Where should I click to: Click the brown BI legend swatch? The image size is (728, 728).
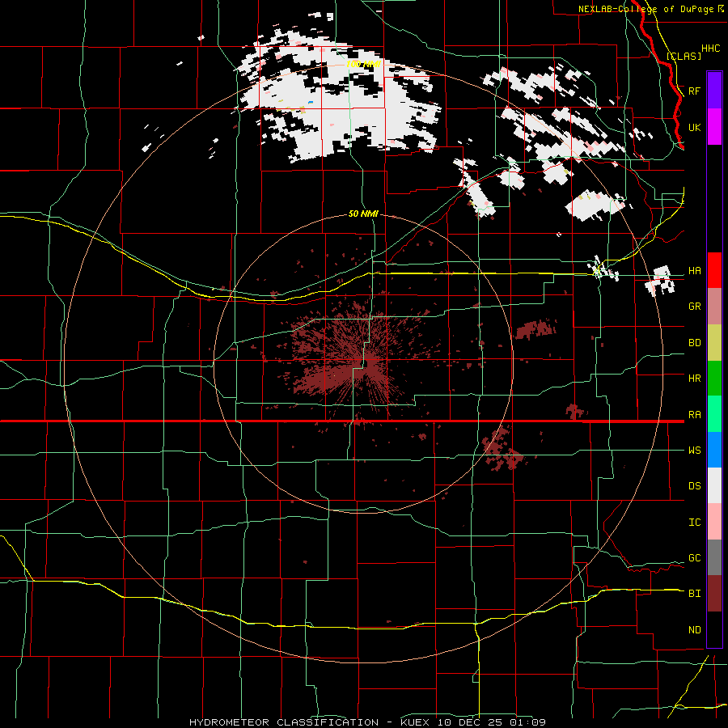pyautogui.click(x=714, y=594)
